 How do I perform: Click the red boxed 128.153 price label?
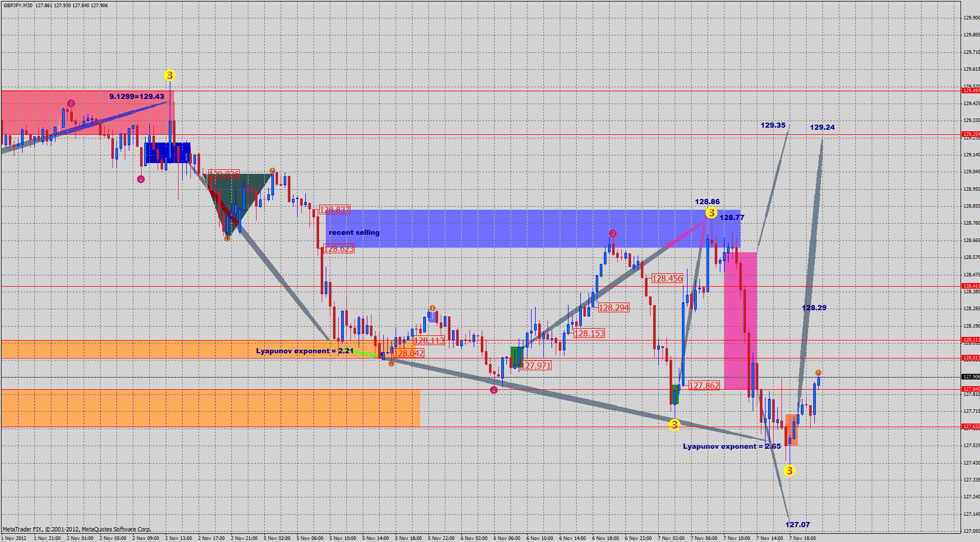click(589, 333)
